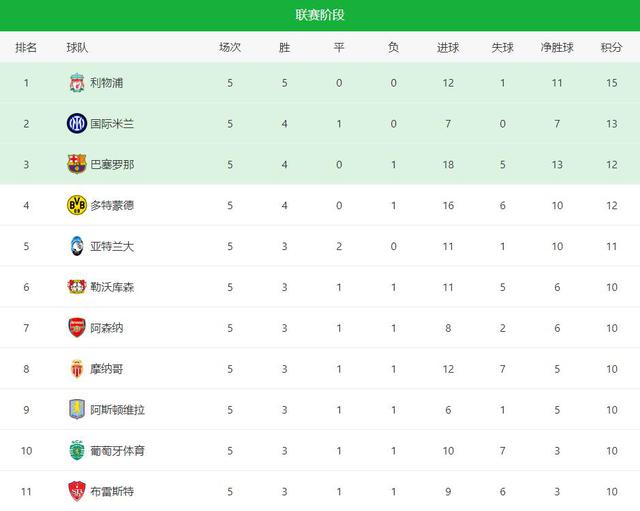
Task: Sort by the 净胜球 column header
Action: tap(558, 47)
